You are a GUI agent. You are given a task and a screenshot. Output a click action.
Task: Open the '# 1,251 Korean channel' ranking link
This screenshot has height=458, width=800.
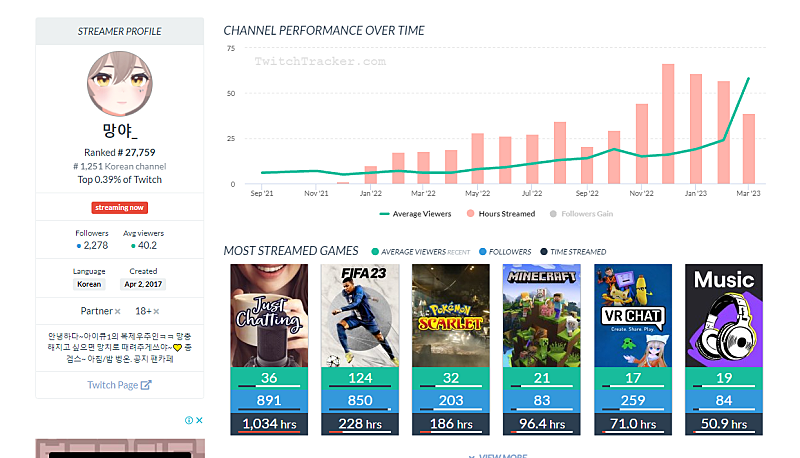[x=119, y=166]
